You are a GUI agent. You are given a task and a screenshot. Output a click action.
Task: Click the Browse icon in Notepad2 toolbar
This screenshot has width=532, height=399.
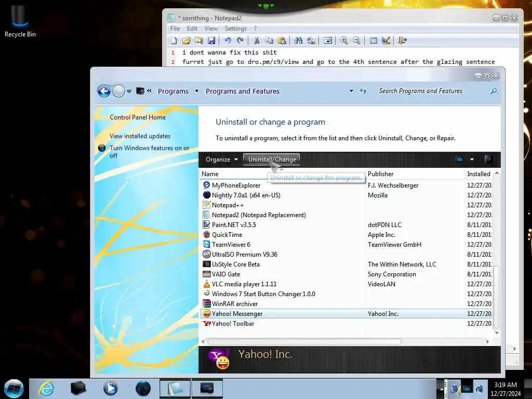[199, 41]
